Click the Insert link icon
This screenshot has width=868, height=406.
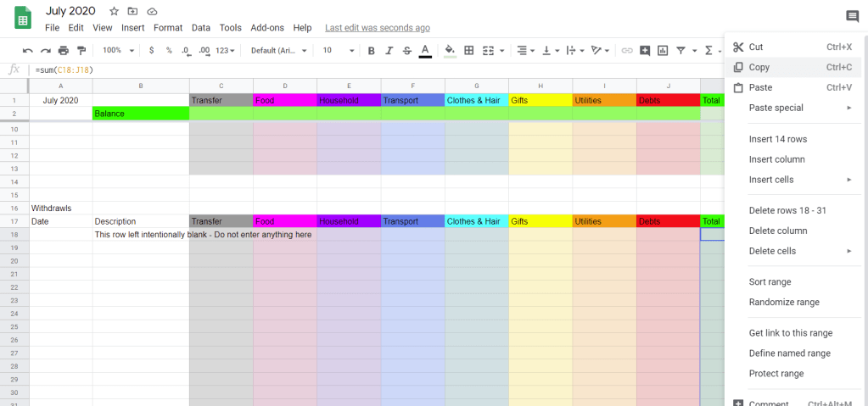(x=627, y=51)
